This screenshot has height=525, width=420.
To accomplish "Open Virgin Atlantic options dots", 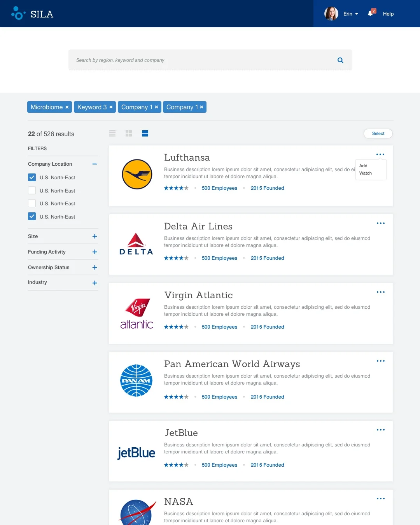I will pos(381,292).
